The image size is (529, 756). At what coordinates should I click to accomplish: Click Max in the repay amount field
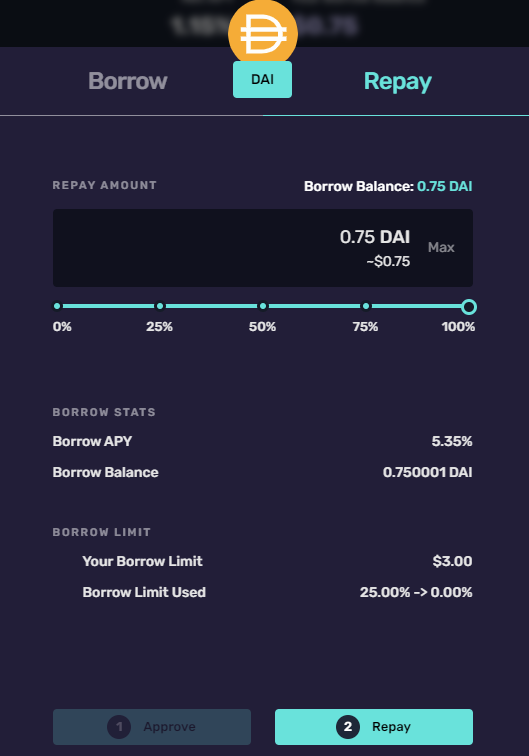pyautogui.click(x=441, y=247)
